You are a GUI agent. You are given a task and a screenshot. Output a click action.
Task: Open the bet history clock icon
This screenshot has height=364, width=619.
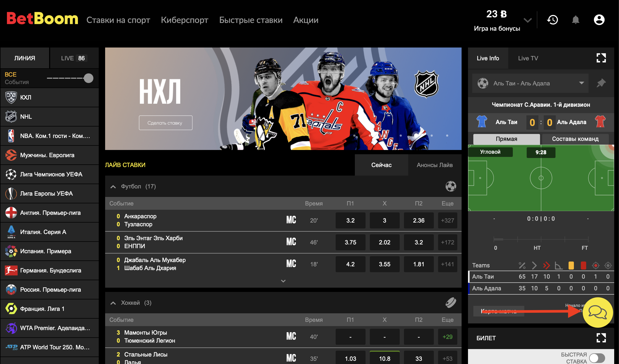click(552, 20)
